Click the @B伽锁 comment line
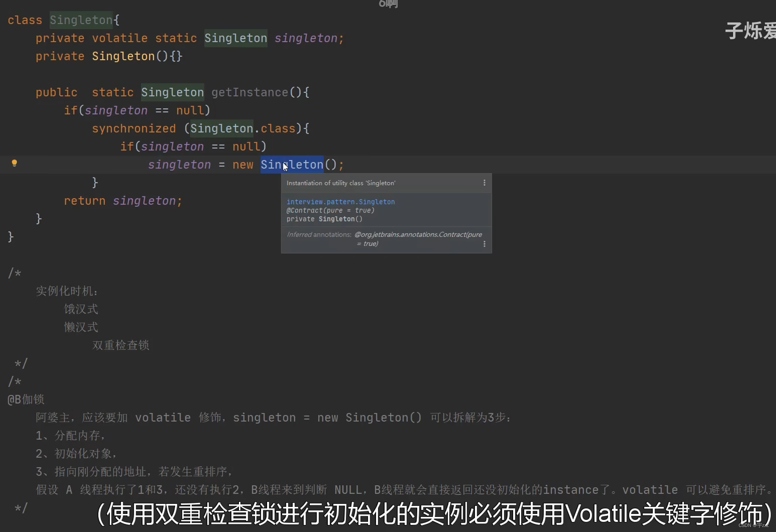The width and height of the screenshot is (776, 532). click(x=26, y=399)
